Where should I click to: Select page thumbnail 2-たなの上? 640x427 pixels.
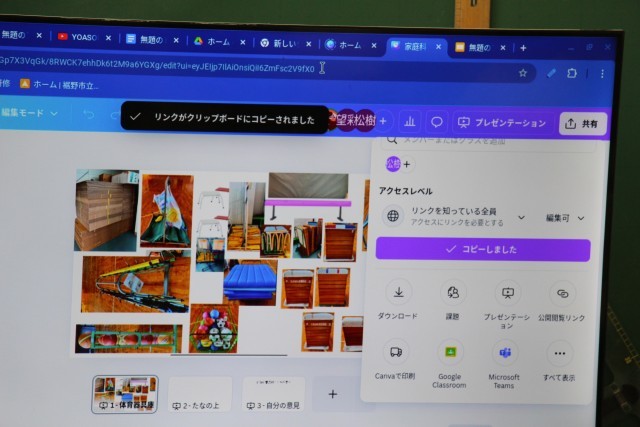pos(199,395)
